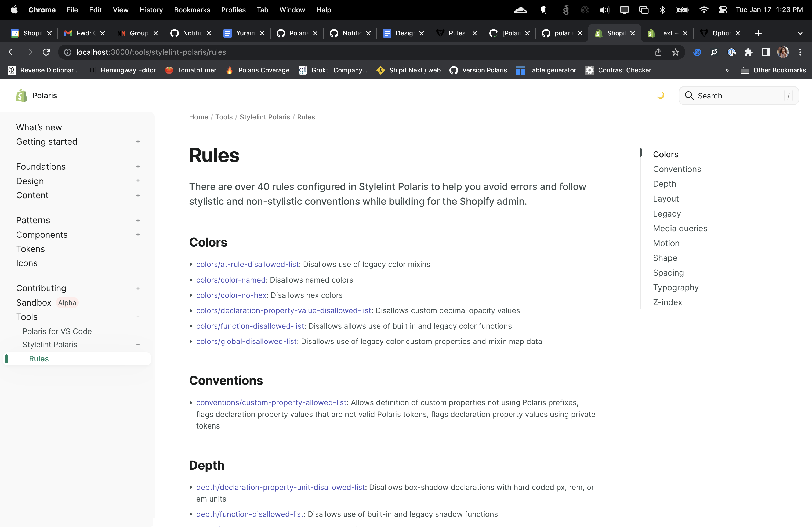Click the browser reload icon
This screenshot has width=812, height=527.
tap(46, 52)
